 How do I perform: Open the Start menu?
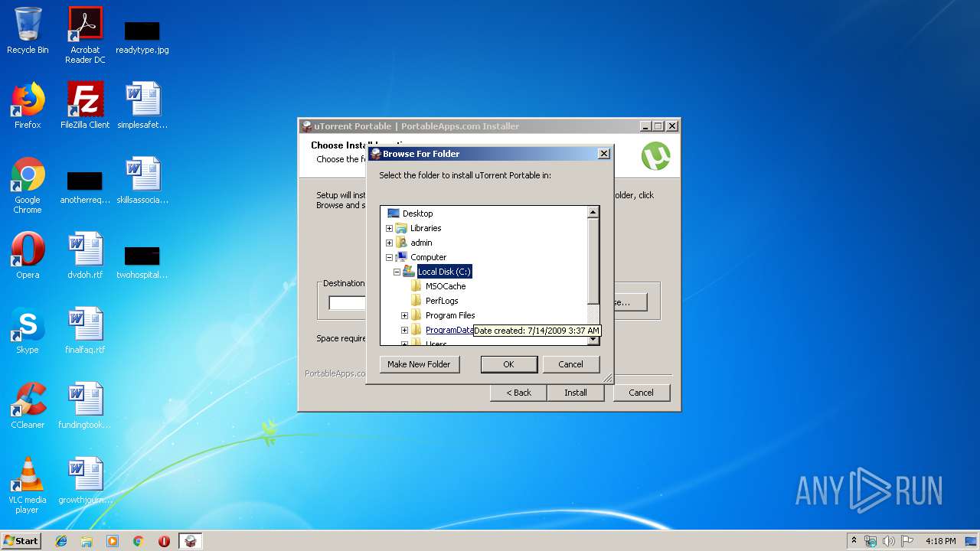(x=21, y=541)
